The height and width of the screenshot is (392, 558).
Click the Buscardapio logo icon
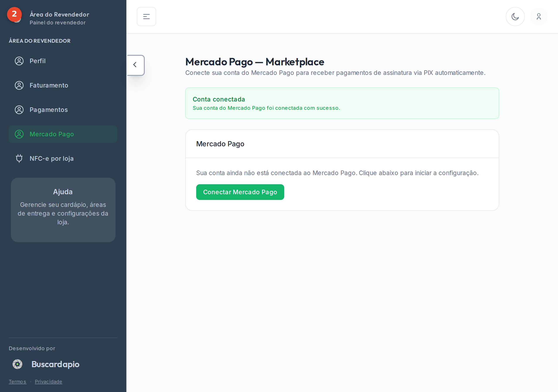click(17, 364)
